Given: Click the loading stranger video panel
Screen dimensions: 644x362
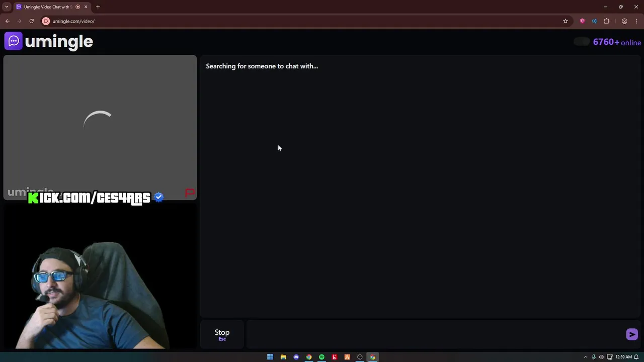Looking at the screenshot, I should click(x=100, y=127).
